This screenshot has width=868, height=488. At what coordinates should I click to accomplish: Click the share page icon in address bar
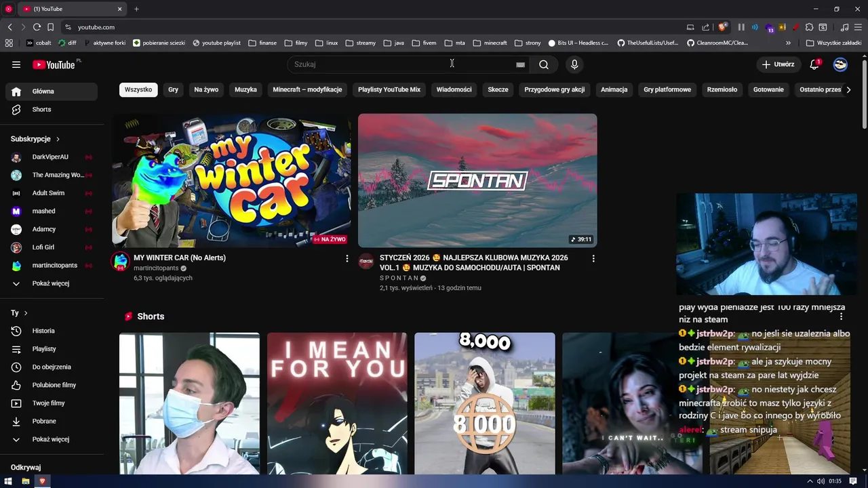[705, 27]
